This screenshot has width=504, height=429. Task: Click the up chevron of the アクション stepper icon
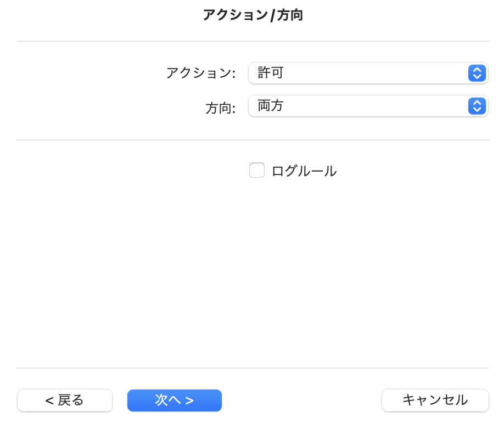pyautogui.click(x=477, y=70)
